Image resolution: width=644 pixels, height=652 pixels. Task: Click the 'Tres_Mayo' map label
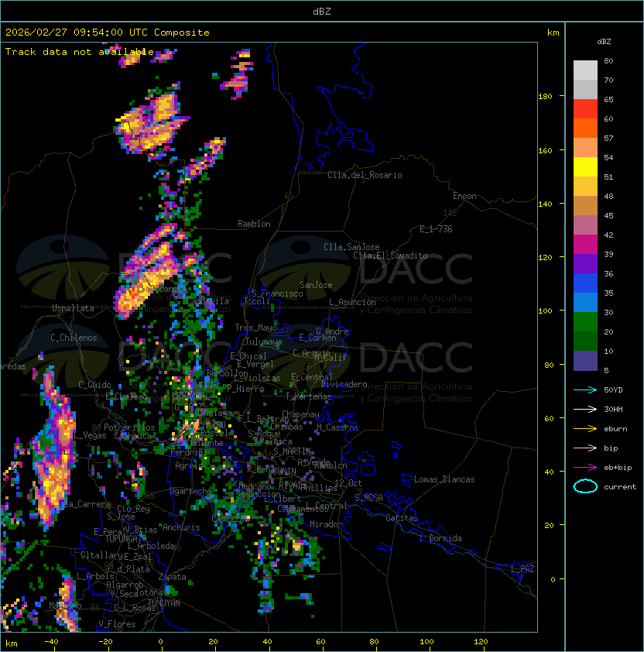[x=255, y=328]
